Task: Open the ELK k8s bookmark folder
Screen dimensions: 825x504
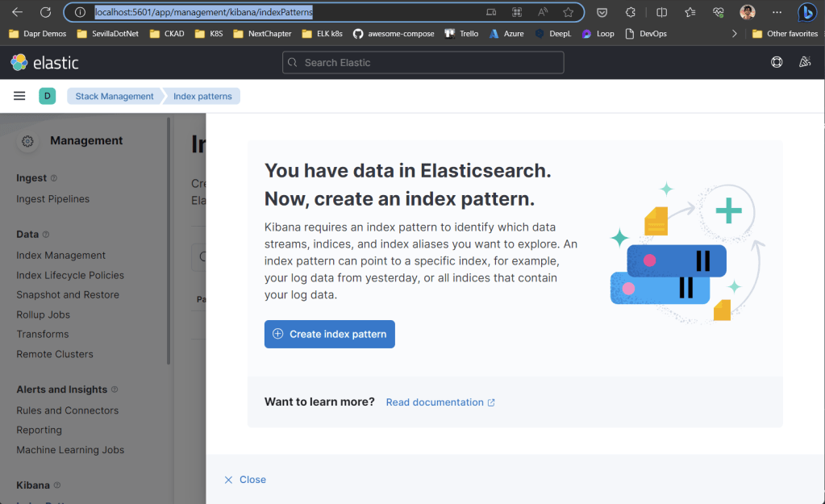Action: (x=322, y=34)
